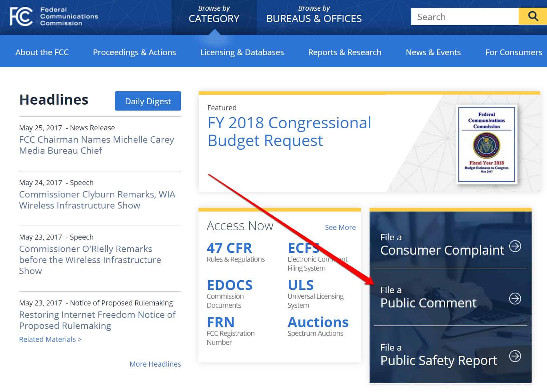The image size is (547, 392).
Task: Click the FCC logo in the header
Action: (22, 16)
